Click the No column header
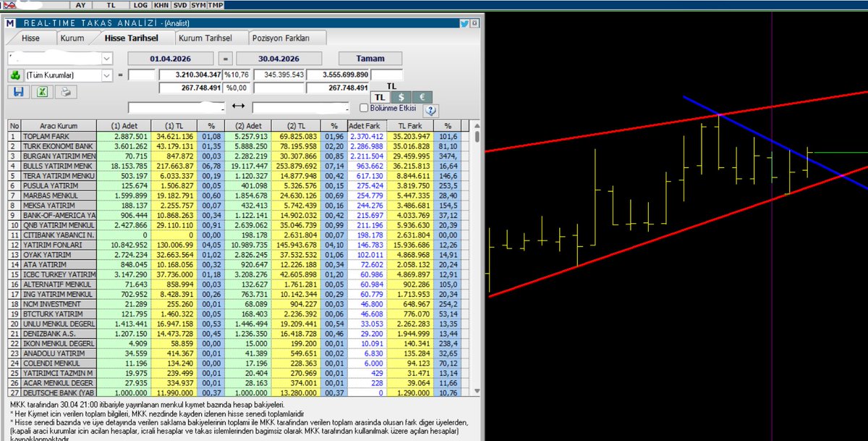This screenshot has width=868, height=441. pyautogui.click(x=14, y=125)
